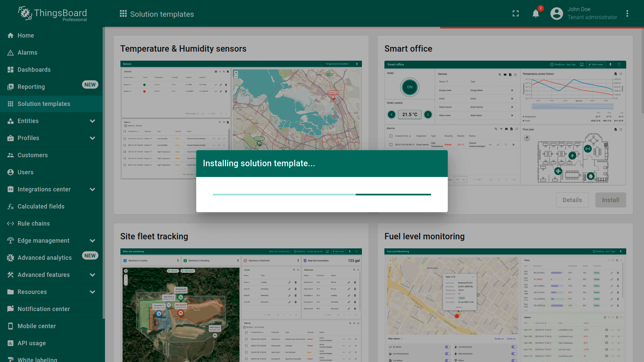This screenshot has width=644, height=362.
Task: Click Install button for Smart office
Action: coord(610,200)
